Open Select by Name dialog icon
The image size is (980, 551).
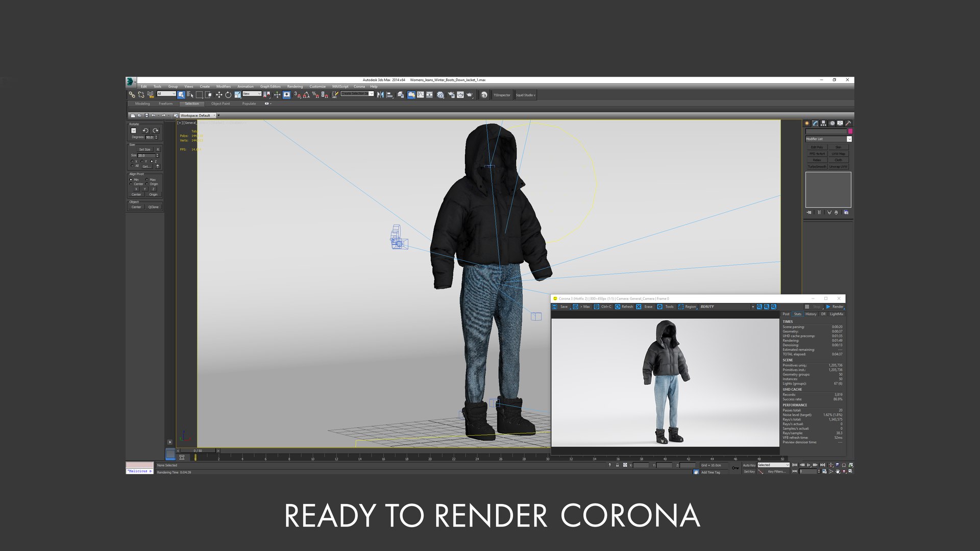click(x=190, y=95)
